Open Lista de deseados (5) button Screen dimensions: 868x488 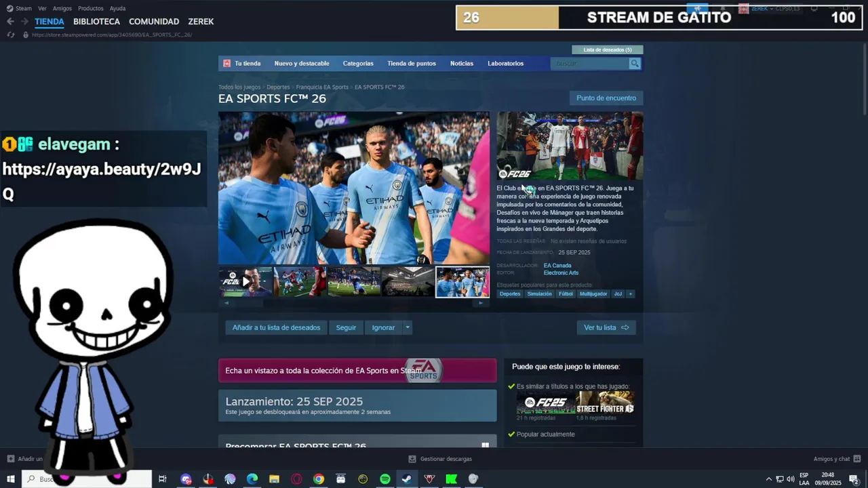click(608, 49)
